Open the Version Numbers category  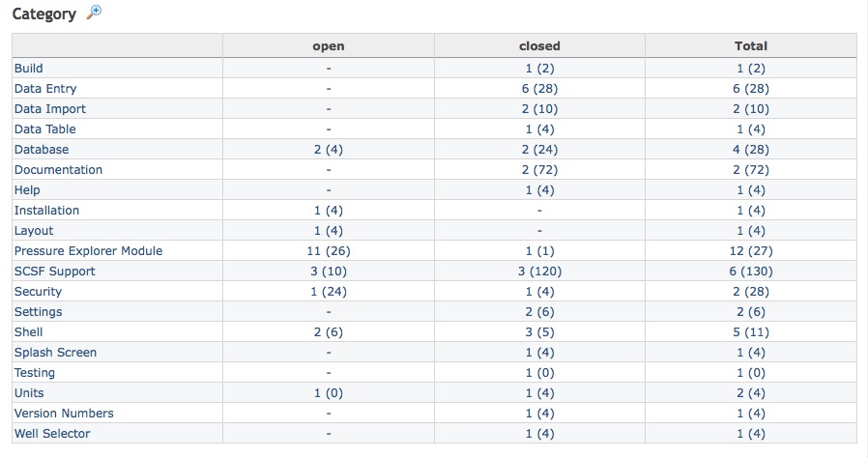64,414
